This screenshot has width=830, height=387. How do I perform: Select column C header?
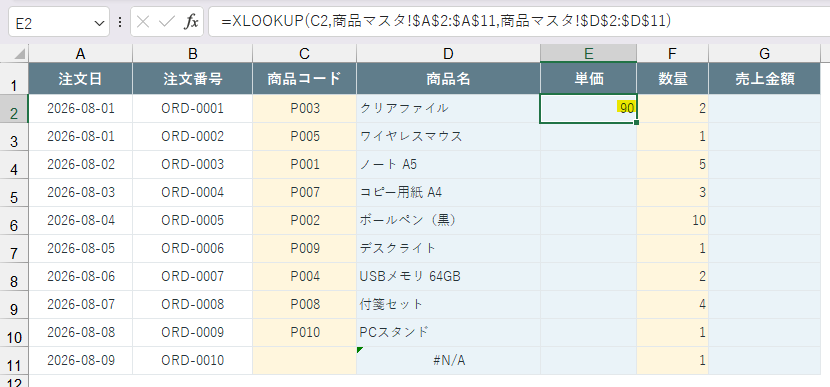coord(304,53)
